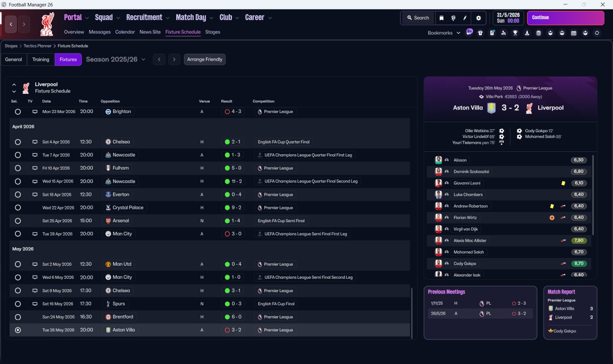This screenshot has height=364, width=613.
Task: Click the pencil edit icon in top bar
Action: (465, 18)
